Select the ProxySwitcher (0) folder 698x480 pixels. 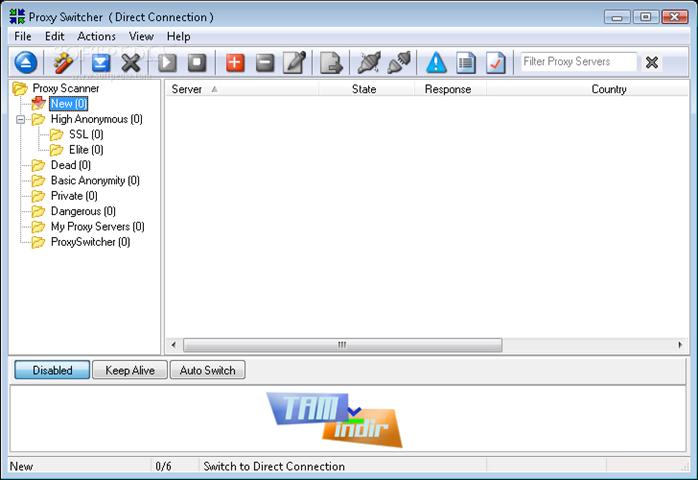pyautogui.click(x=90, y=242)
